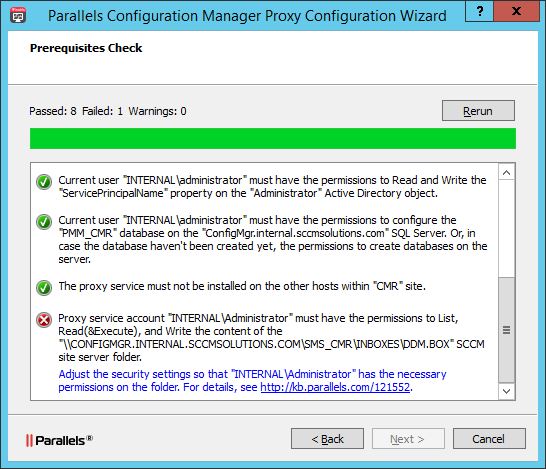Click the help question mark button
The image size is (546, 469).
tap(479, 11)
